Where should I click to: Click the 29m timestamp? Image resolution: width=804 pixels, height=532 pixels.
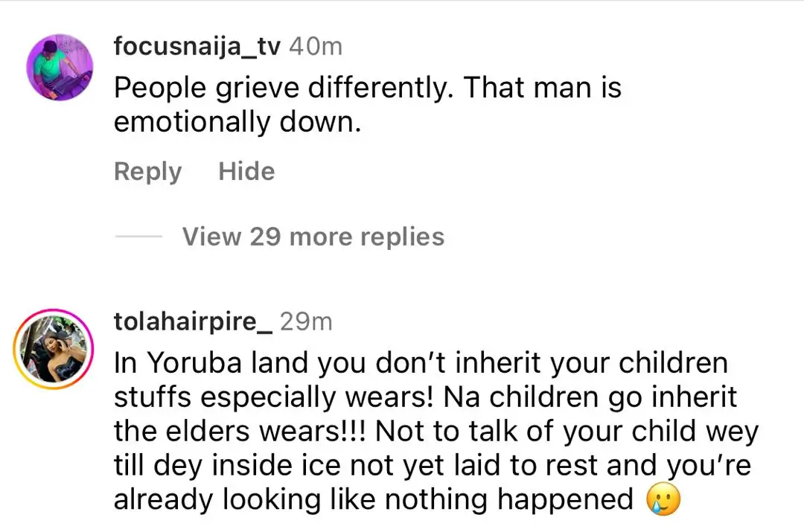point(305,321)
